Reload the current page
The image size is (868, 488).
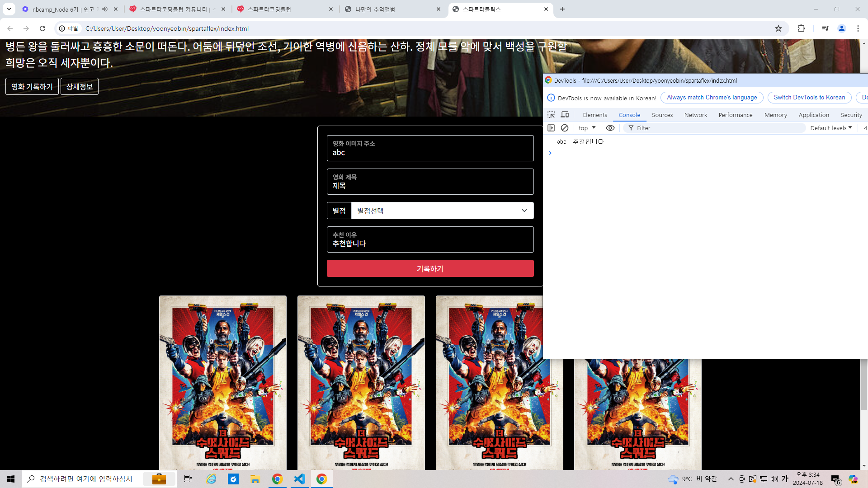coord(42,28)
